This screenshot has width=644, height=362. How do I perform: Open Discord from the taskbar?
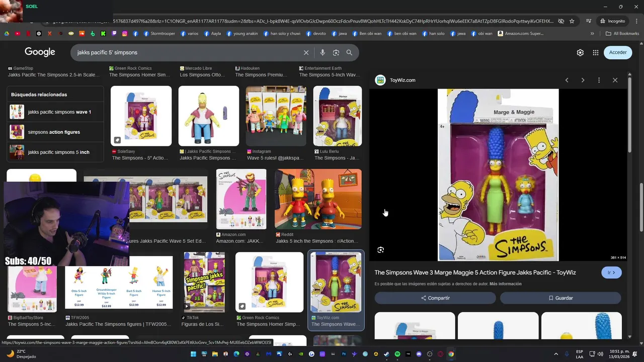(419, 354)
